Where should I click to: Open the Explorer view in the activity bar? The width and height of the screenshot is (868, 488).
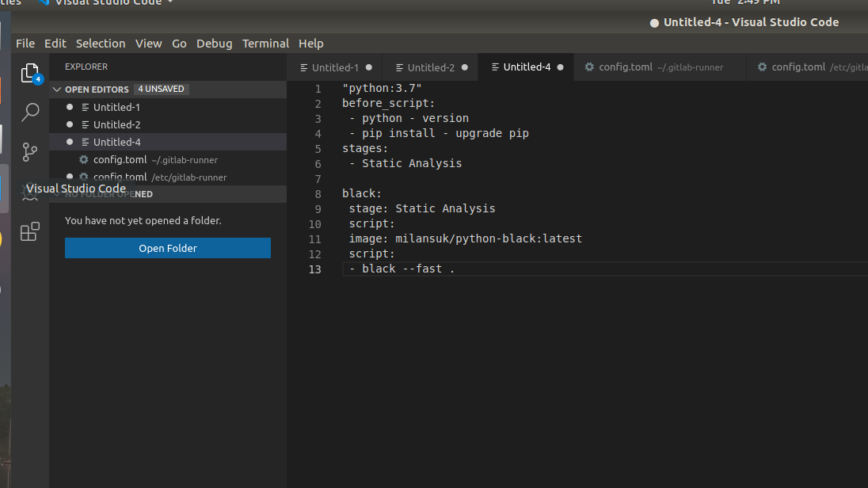click(x=29, y=72)
